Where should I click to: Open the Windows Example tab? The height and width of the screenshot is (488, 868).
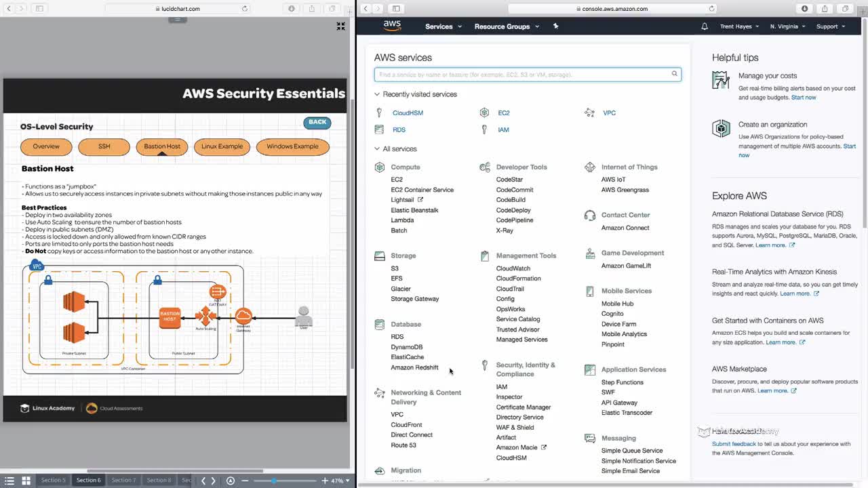pos(292,146)
